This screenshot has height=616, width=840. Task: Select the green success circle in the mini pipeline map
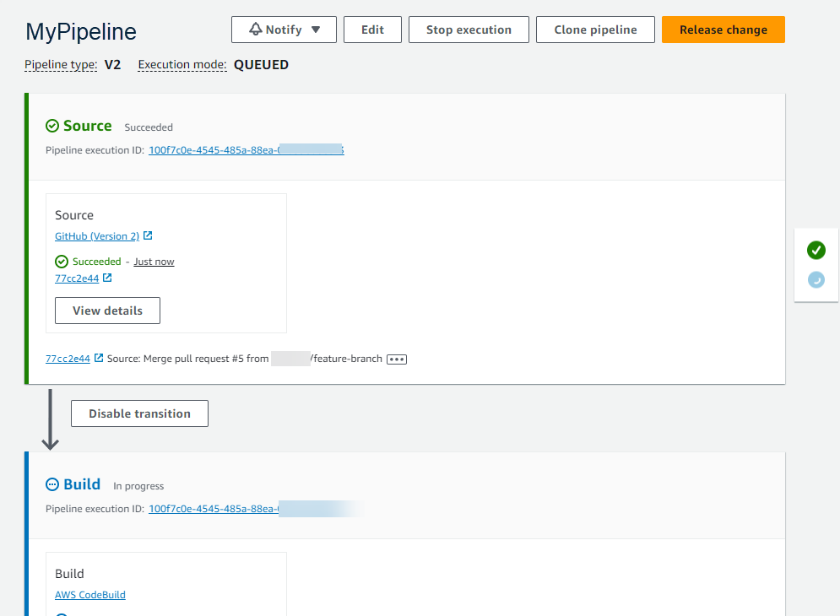click(x=816, y=250)
